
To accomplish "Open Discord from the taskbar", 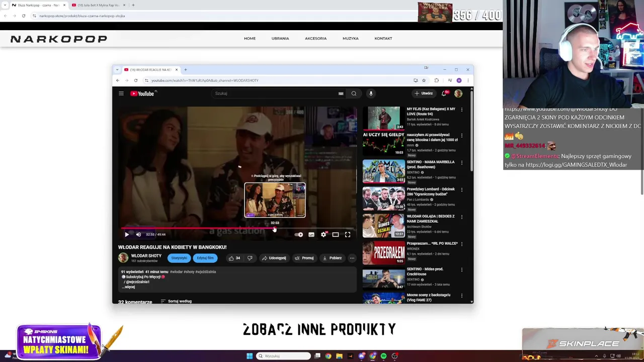I will coord(361,356).
